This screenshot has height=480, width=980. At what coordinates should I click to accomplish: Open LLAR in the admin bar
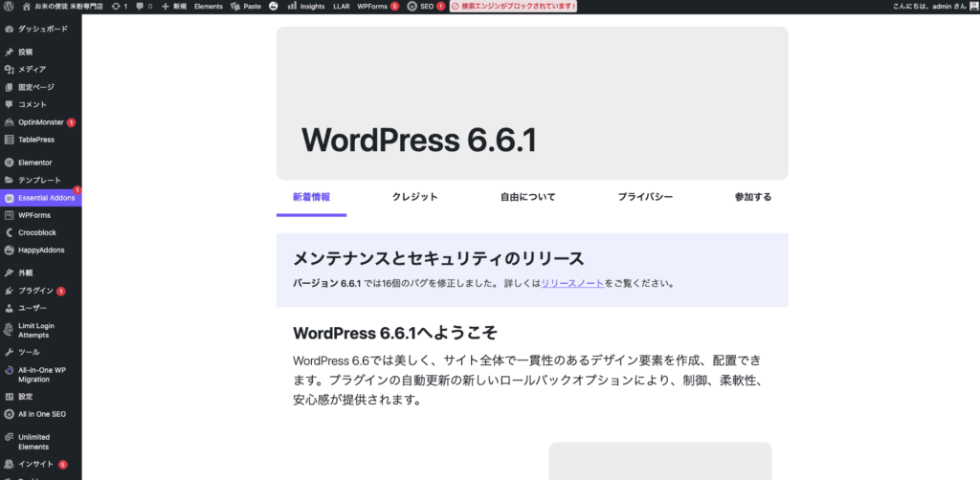[x=342, y=7]
